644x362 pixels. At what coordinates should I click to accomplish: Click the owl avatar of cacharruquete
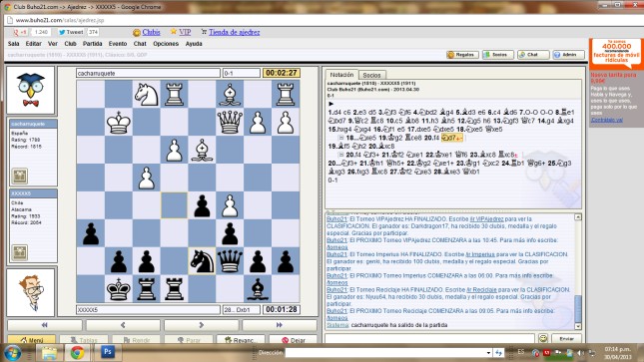[30, 90]
